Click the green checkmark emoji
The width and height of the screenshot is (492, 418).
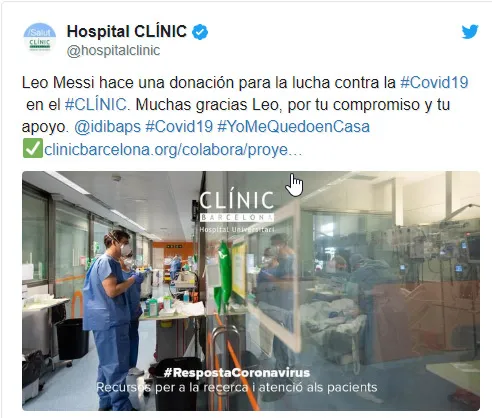(x=32, y=148)
